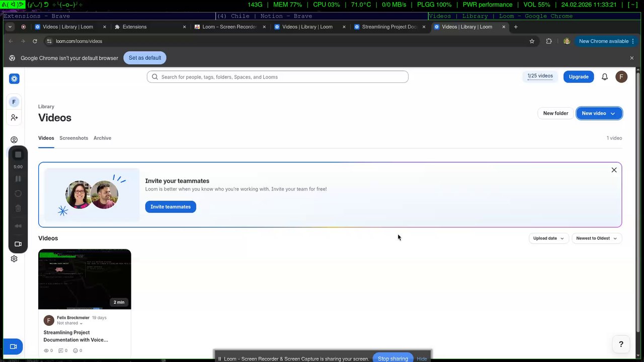Image resolution: width=644 pixels, height=362 pixels.
Task: Open the profile circle icon in sidebar
Action: point(14,140)
